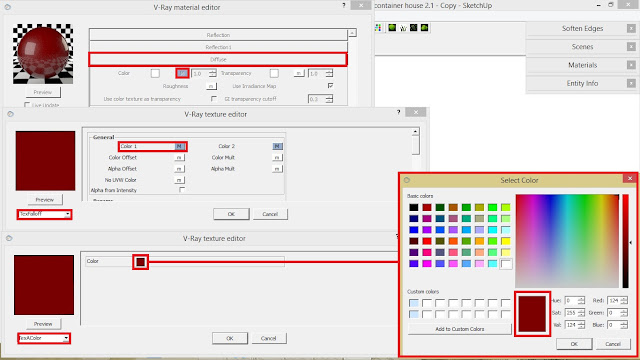Click the TexAColor Color swatch
Screen dimensions: 640x360
click(x=140, y=262)
